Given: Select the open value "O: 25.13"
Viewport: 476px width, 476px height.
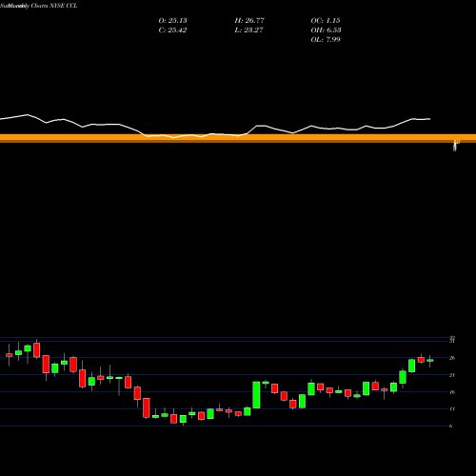Looking at the screenshot, I should [172, 20].
